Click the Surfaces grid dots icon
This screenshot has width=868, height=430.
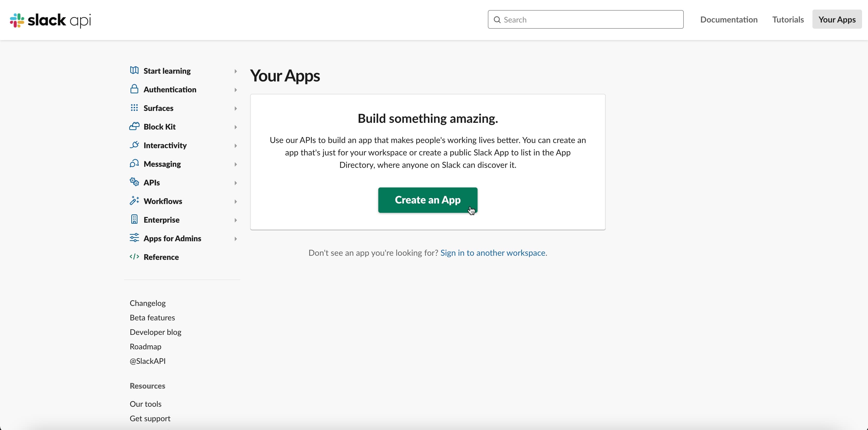pyautogui.click(x=134, y=108)
